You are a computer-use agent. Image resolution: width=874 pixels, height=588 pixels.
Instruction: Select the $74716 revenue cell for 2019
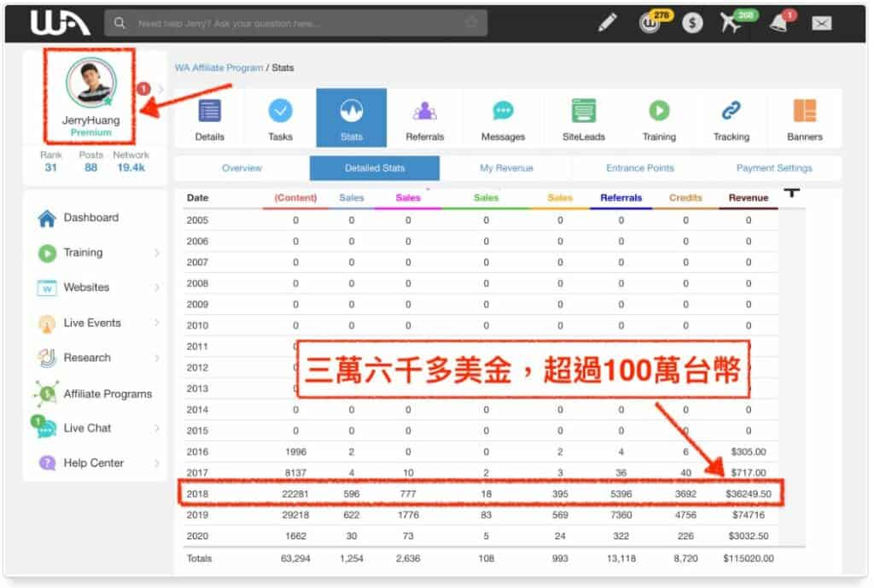tap(748, 515)
